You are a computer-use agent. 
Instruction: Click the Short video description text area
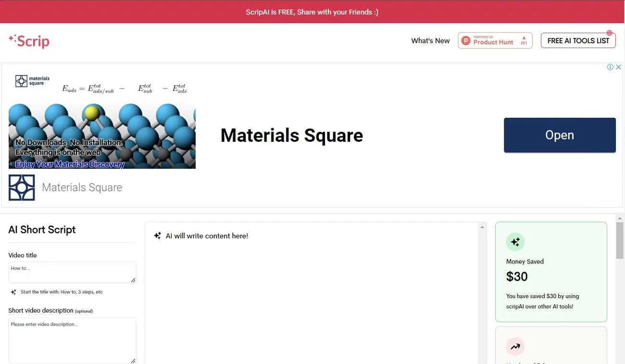72,341
